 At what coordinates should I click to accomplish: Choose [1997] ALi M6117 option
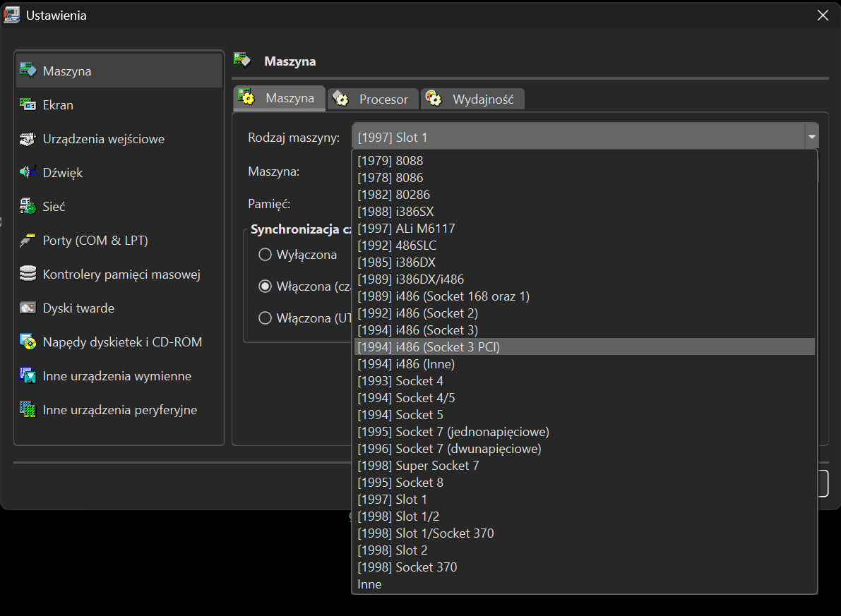[585, 229]
